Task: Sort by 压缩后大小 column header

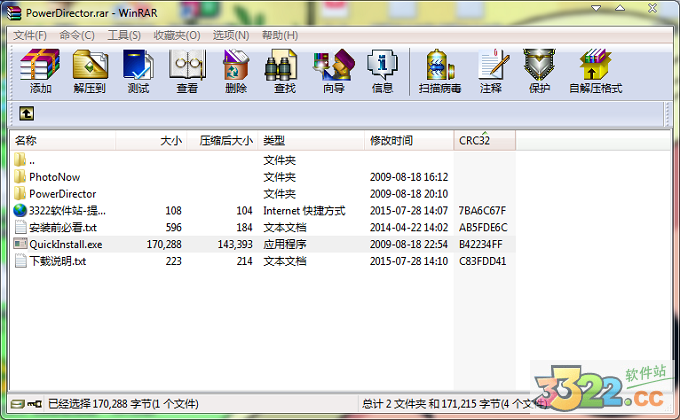Action: pyautogui.click(x=222, y=140)
